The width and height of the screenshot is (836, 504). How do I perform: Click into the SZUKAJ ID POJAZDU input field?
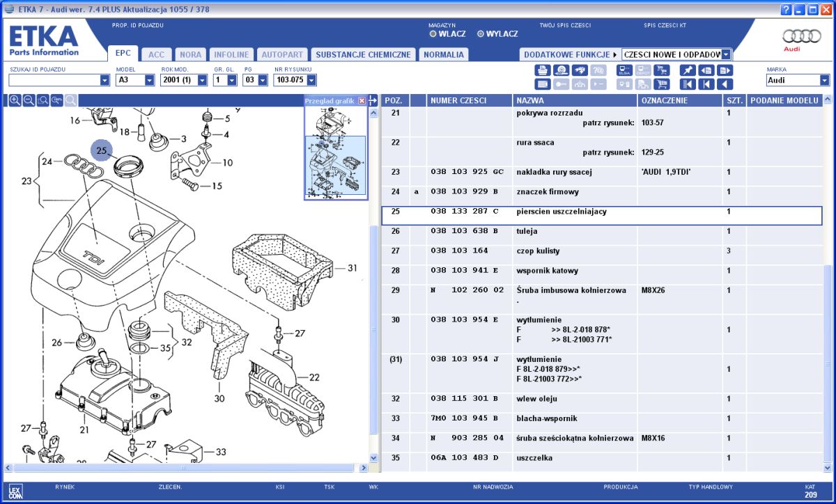[x=54, y=80]
